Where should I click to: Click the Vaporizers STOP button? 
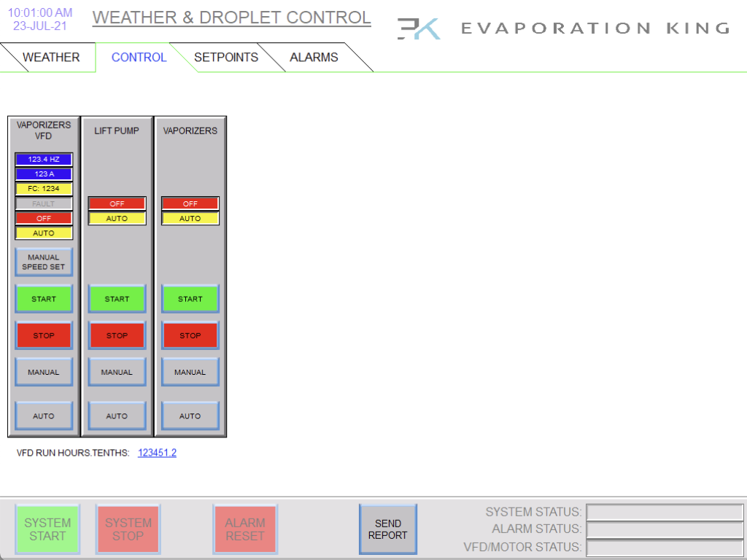(190, 335)
